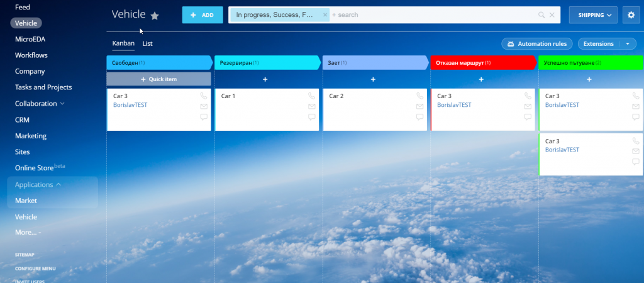Click the ADD button
Screen dimensions: 644x283
(203, 15)
